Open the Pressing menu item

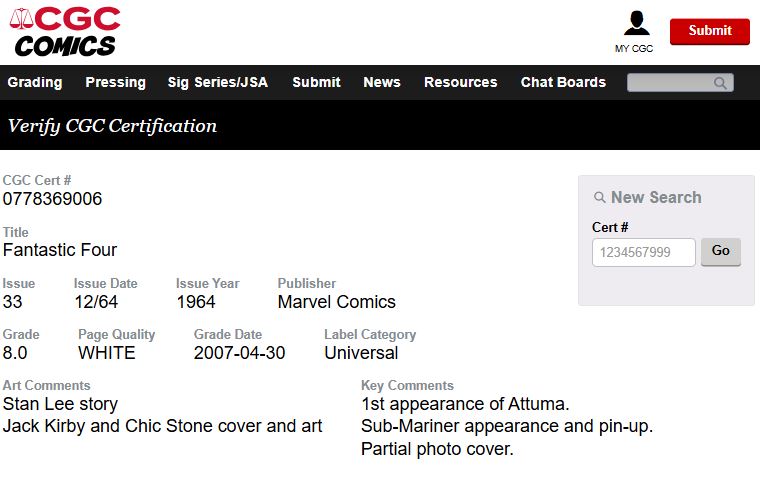[115, 82]
